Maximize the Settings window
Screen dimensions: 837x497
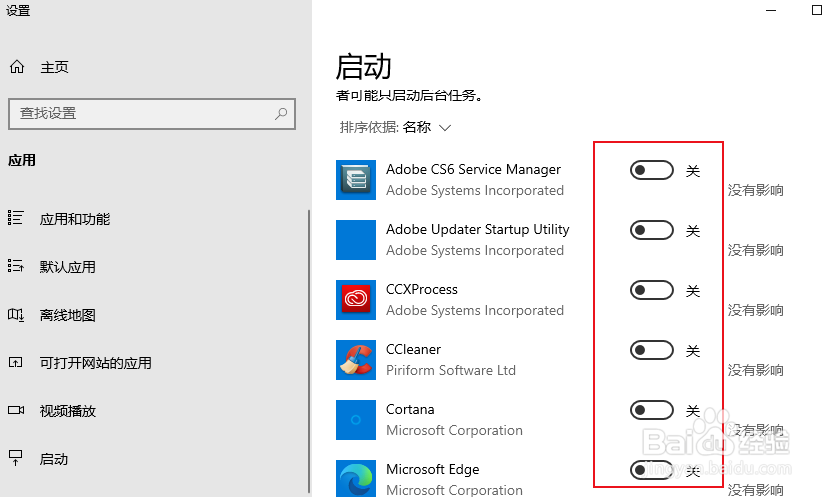(x=817, y=10)
